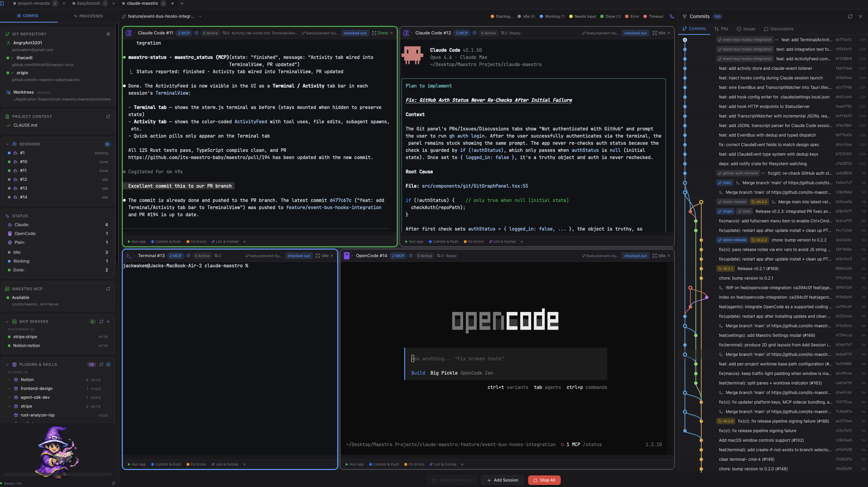Close the Terminal #13 session pane
This screenshot has width=868, height=487.
(332, 256)
